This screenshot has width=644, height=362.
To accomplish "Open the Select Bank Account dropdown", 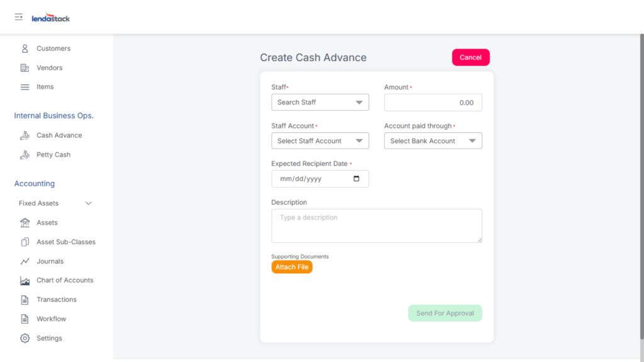I will [x=433, y=141].
